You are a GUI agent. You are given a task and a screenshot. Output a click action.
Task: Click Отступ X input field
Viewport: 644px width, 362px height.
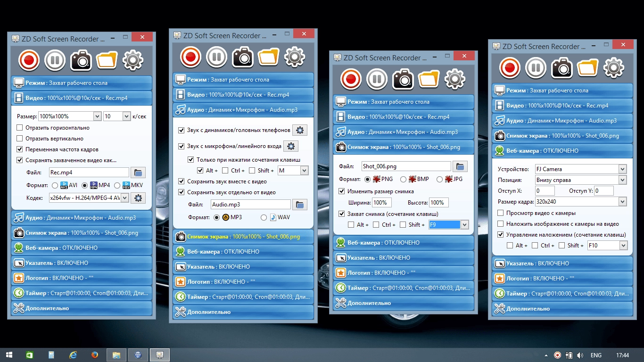tap(545, 191)
